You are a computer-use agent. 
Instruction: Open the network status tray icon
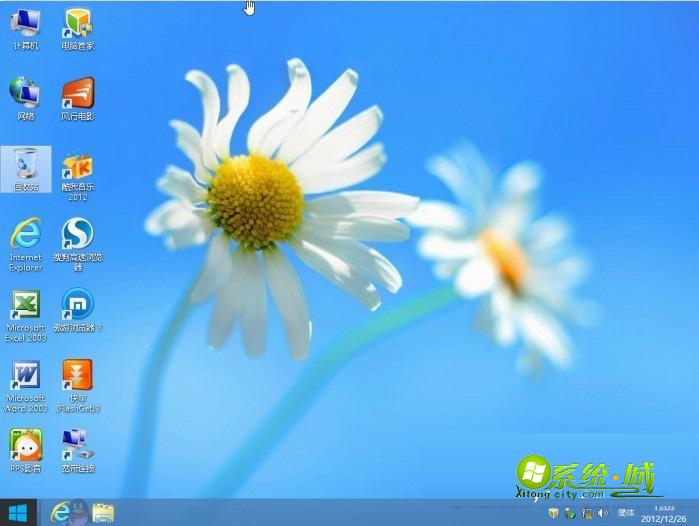(586, 514)
